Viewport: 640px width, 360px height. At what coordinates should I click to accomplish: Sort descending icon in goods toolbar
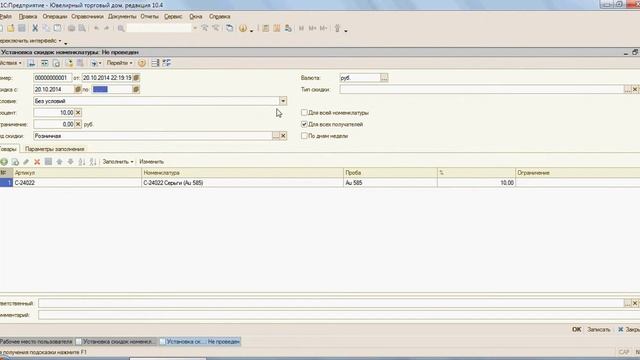tap(93, 162)
